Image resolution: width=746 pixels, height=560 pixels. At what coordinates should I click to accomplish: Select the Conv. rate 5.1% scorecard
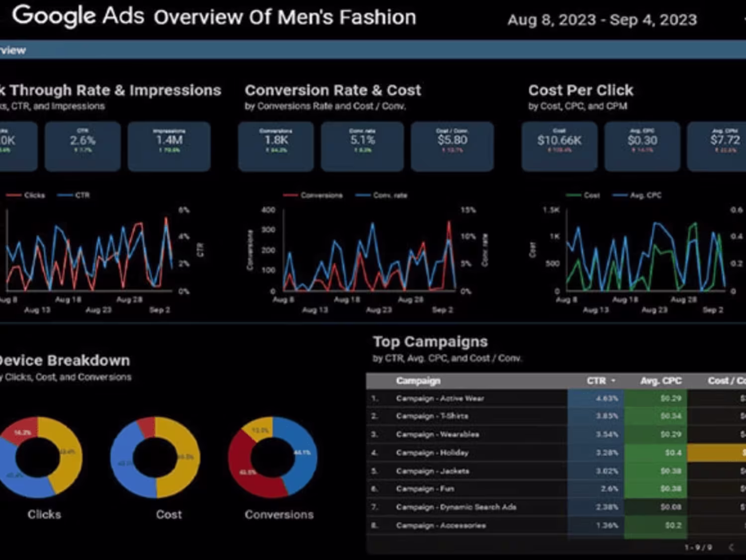(x=362, y=146)
